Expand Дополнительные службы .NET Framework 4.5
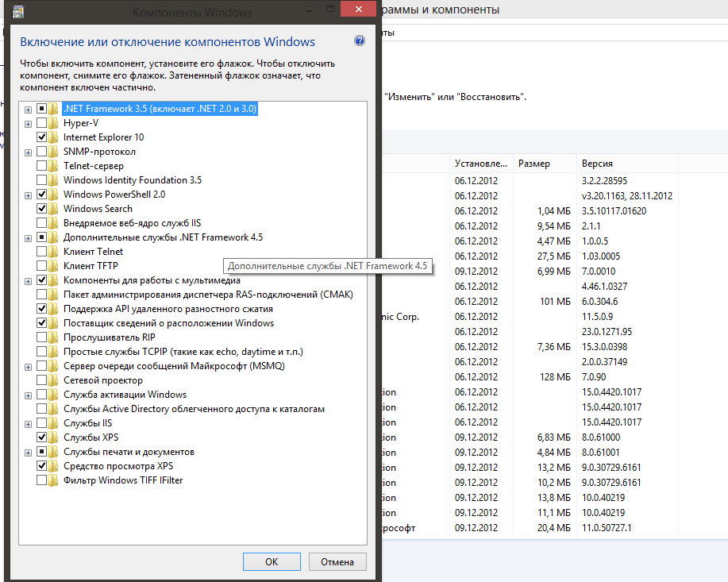This screenshot has width=728, height=582. point(28,238)
